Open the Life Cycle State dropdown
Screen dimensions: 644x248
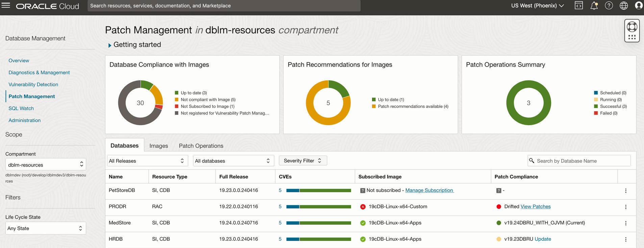[x=46, y=228]
